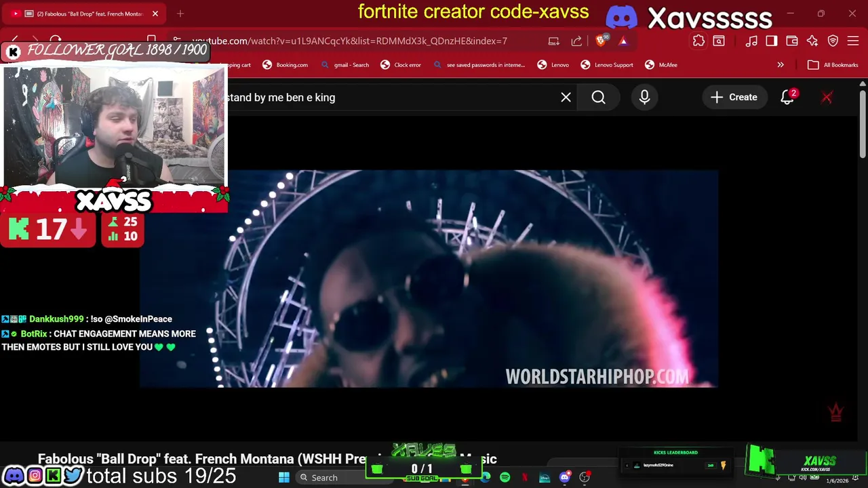Close the Fabolous Ball Drop tab
This screenshot has width=868, height=488.
click(155, 14)
